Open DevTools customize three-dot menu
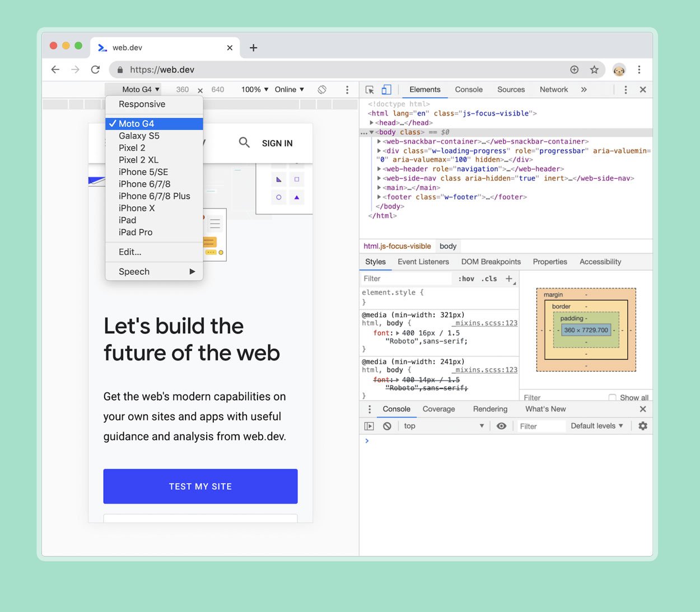This screenshot has width=700, height=612. pyautogui.click(x=626, y=90)
